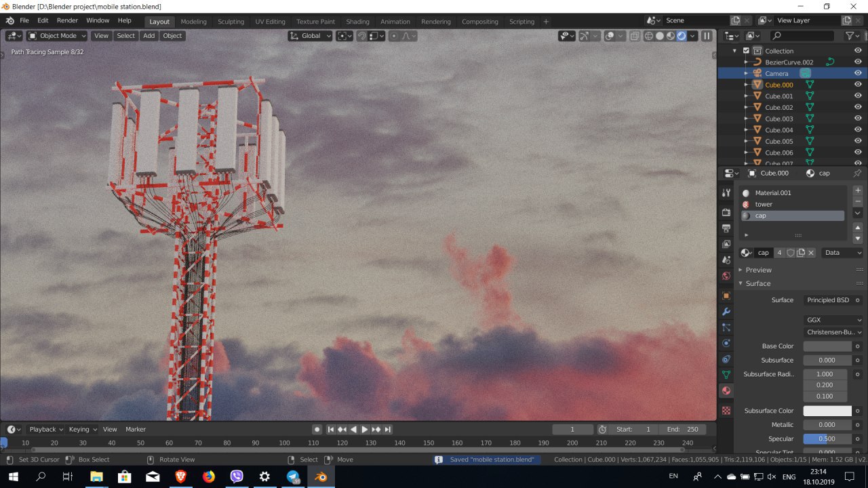Open the World properties tab

click(x=726, y=276)
